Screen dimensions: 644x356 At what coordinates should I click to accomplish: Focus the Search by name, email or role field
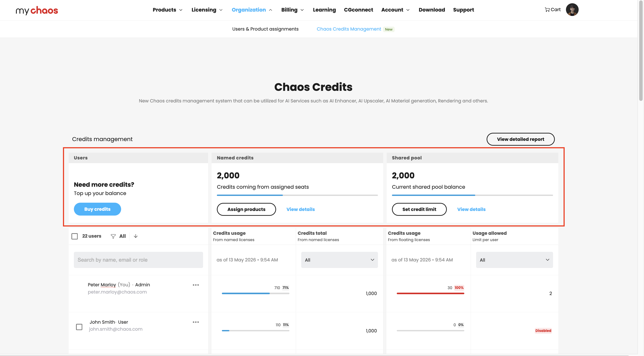pyautogui.click(x=138, y=260)
